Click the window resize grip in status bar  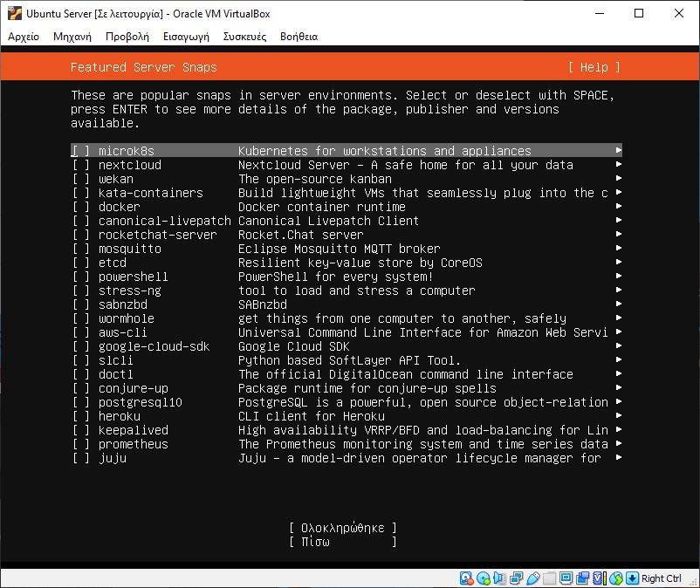pyautogui.click(x=693, y=581)
